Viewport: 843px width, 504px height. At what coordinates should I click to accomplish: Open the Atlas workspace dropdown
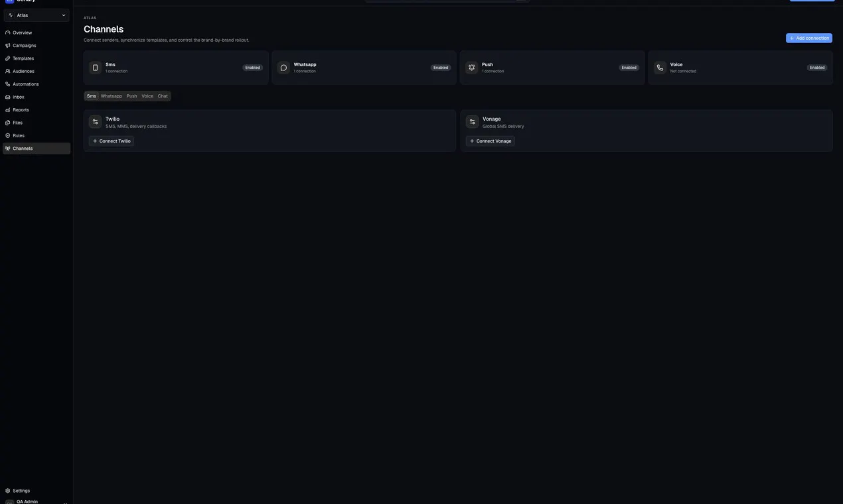tap(37, 15)
